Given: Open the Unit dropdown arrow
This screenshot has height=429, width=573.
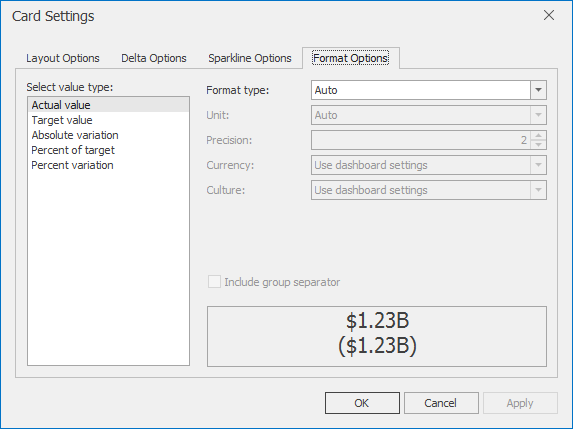Looking at the screenshot, I should 538,115.
